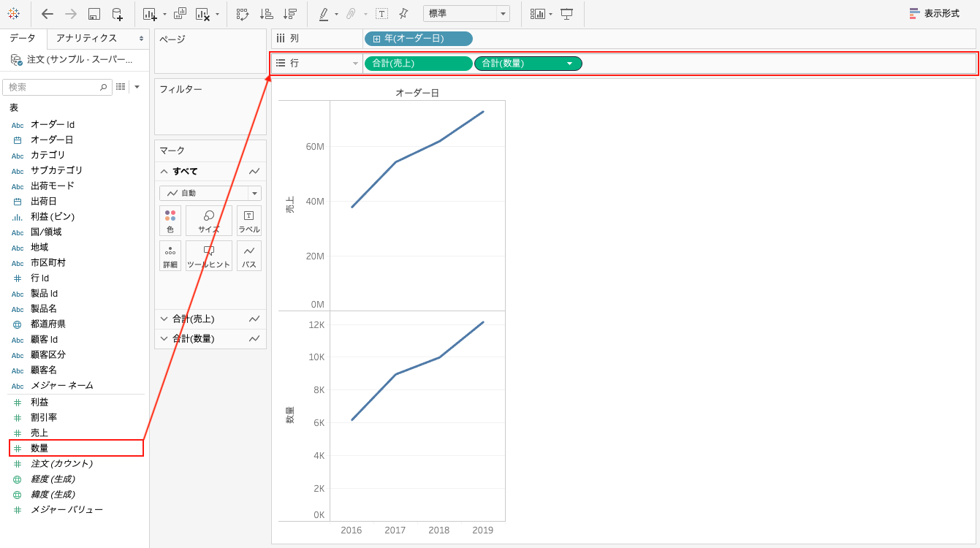The height and width of the screenshot is (548, 980).
Task: Open the 標準 fit dropdown
Action: (x=503, y=14)
